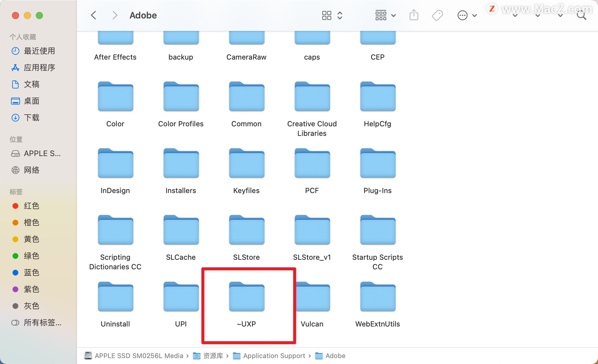Select the SLCache folder
The width and height of the screenshot is (598, 364).
point(181,238)
